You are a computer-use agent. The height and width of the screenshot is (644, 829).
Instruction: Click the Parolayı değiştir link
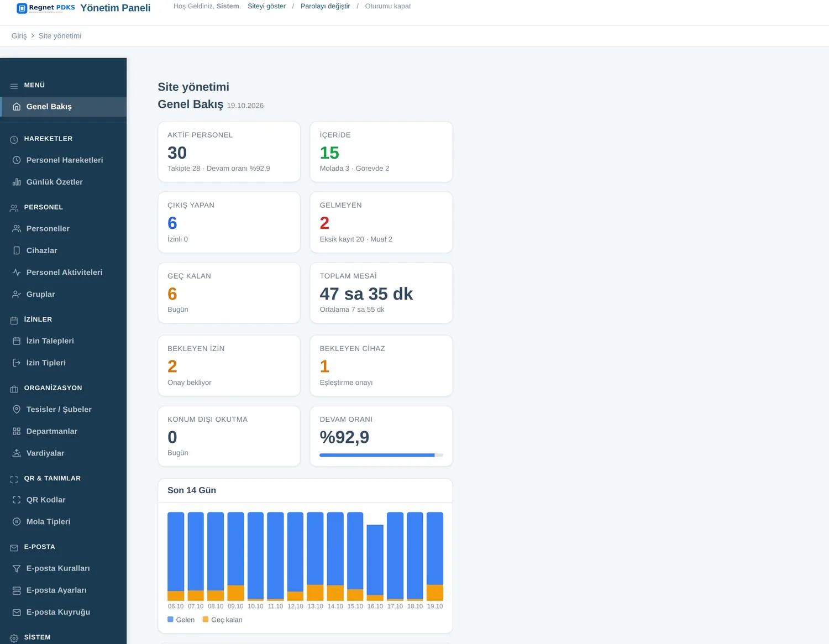[326, 6]
